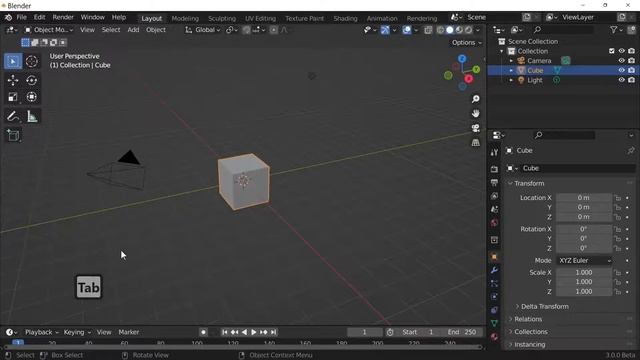Pin the Cube properties panel
The width and height of the screenshot is (640, 360).
(631, 151)
